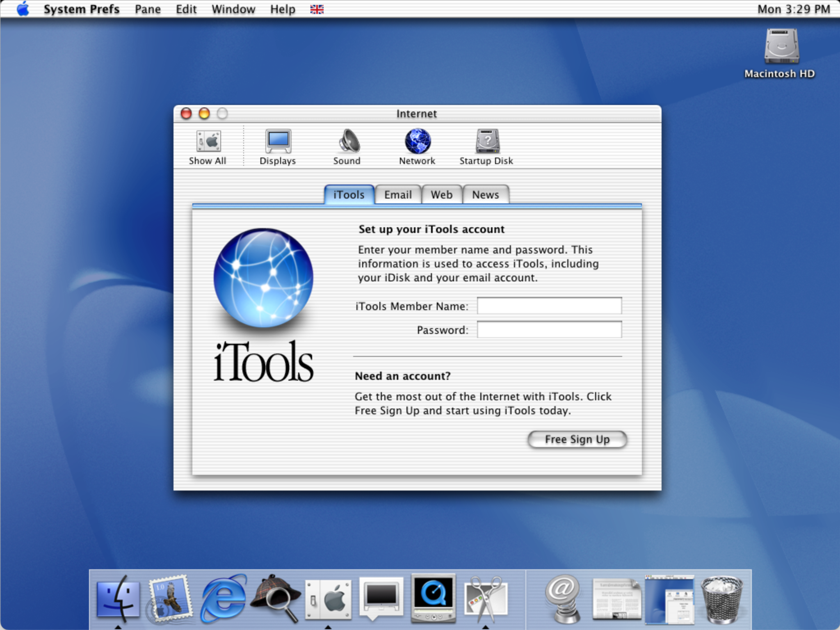Minimize the Internet window with yellow button
Image resolution: width=840 pixels, height=630 pixels.
[x=204, y=114]
